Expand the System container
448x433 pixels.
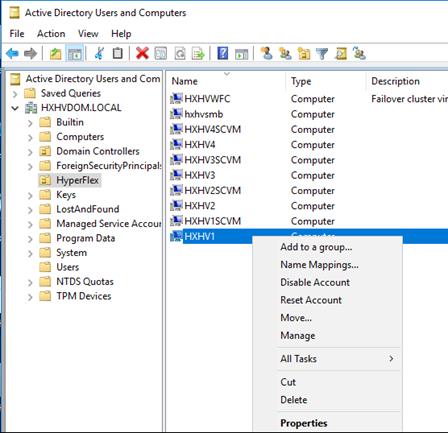[x=30, y=253]
